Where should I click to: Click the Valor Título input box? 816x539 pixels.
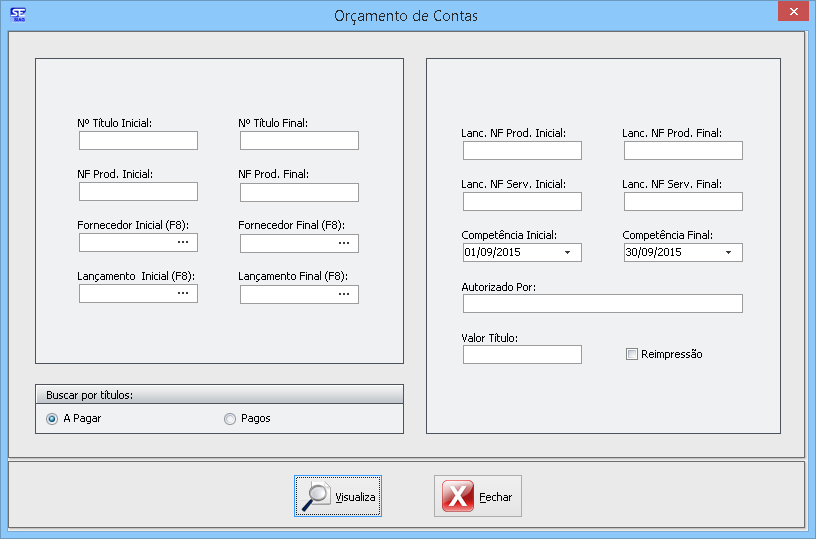(522, 355)
